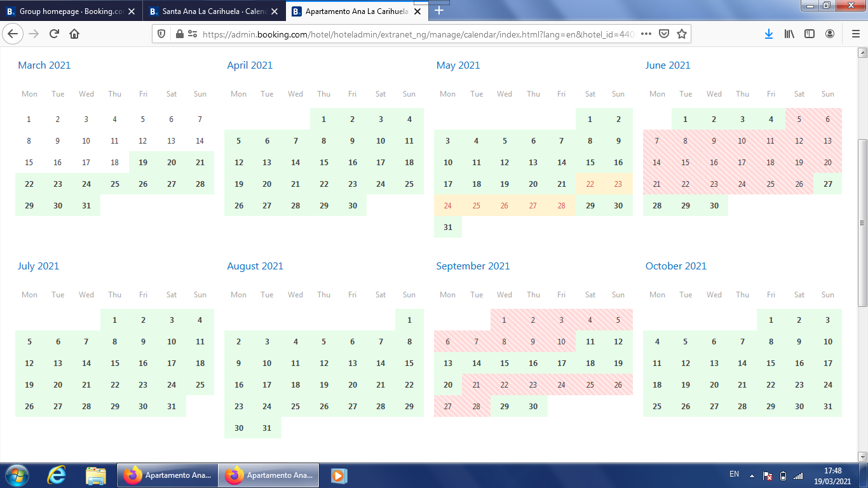Switch to Santa Ana La Carihuela tab
Image resolution: width=868 pixels, height=488 pixels.
(213, 11)
